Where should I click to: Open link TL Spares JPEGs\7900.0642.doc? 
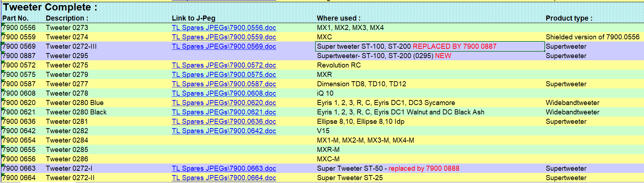[224, 131]
